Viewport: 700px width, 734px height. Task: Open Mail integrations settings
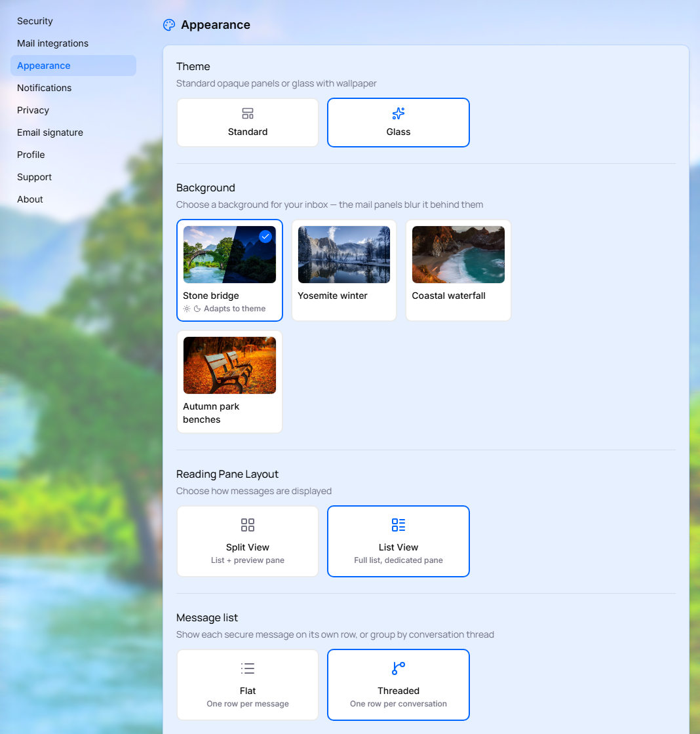73,43
